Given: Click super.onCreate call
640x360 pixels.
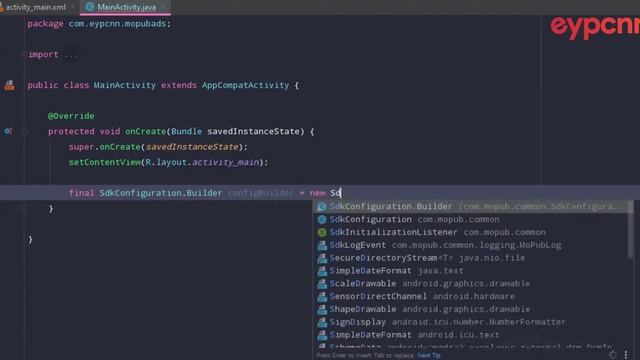Looking at the screenshot, I should click(x=104, y=147).
